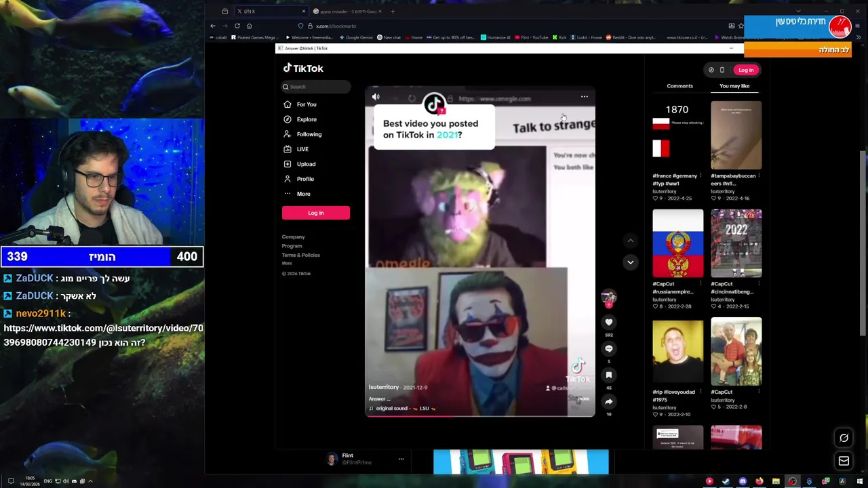Bookmark the video using the save icon
This screenshot has height=488, width=868.
tap(609, 375)
